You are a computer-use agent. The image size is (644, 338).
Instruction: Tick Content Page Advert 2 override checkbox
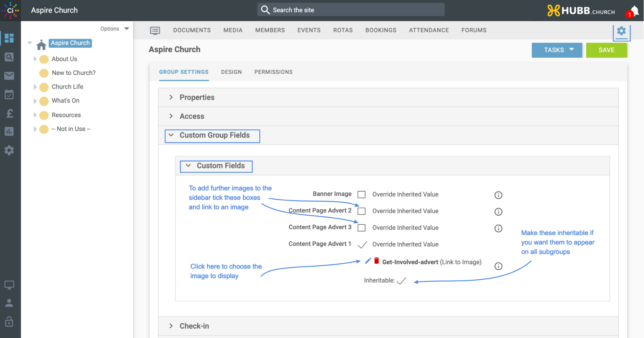coord(362,211)
